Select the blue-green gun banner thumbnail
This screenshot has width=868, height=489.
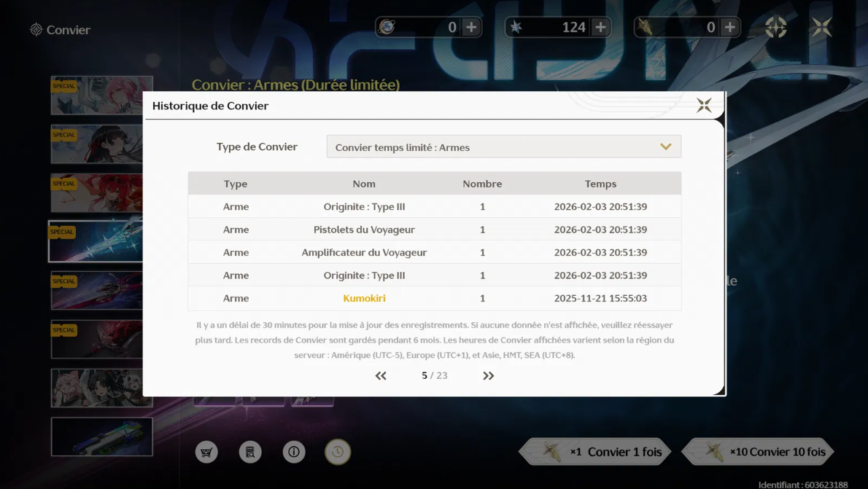[102, 437]
